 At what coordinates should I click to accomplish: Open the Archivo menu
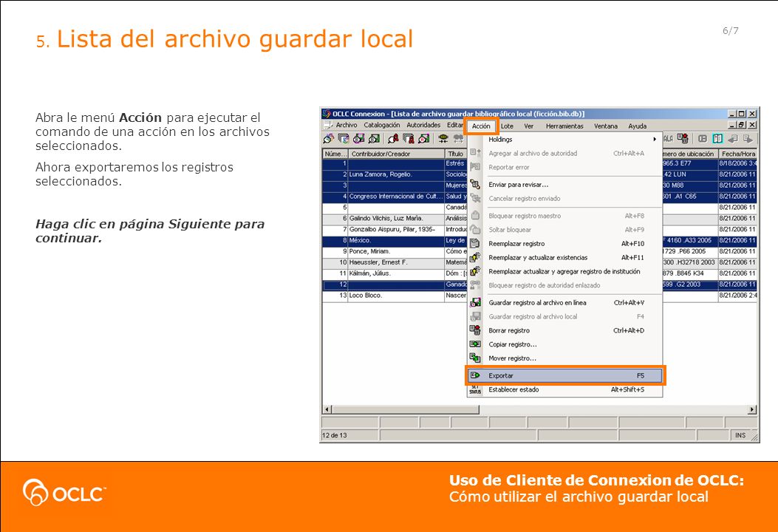pyautogui.click(x=347, y=126)
